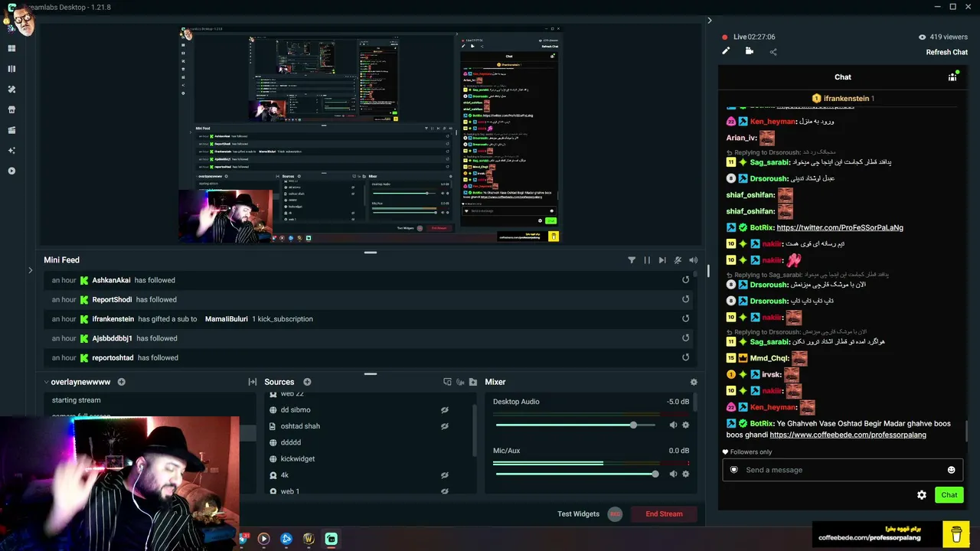Mute Mic/Aux in Mixer
The image size is (980, 551).
673,474
